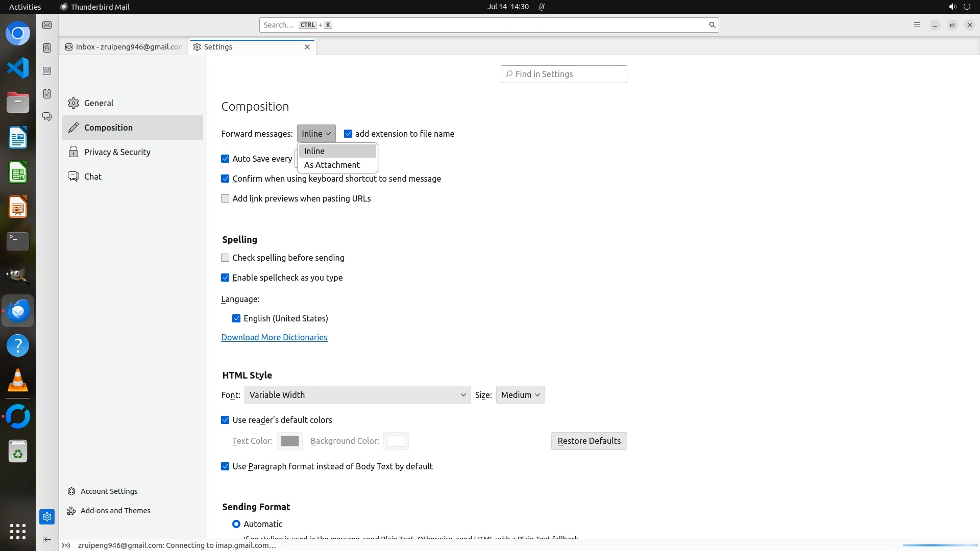The width and height of the screenshot is (980, 551).
Task: Click the Text Color swatch
Action: tap(290, 441)
